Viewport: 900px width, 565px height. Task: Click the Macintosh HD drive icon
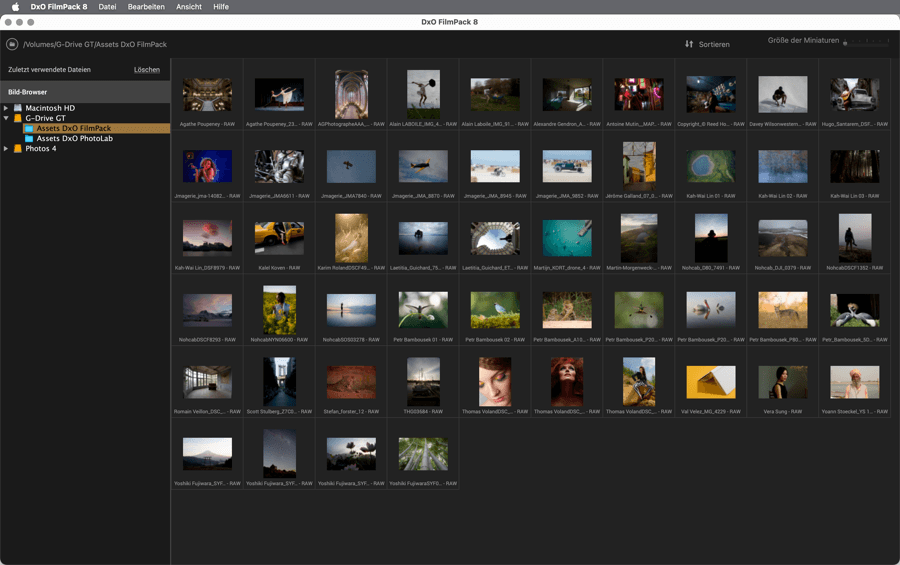[18, 108]
